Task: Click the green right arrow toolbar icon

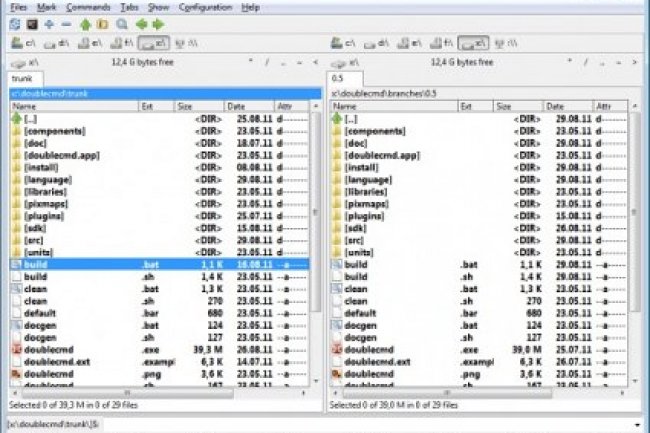Action: click(157, 22)
